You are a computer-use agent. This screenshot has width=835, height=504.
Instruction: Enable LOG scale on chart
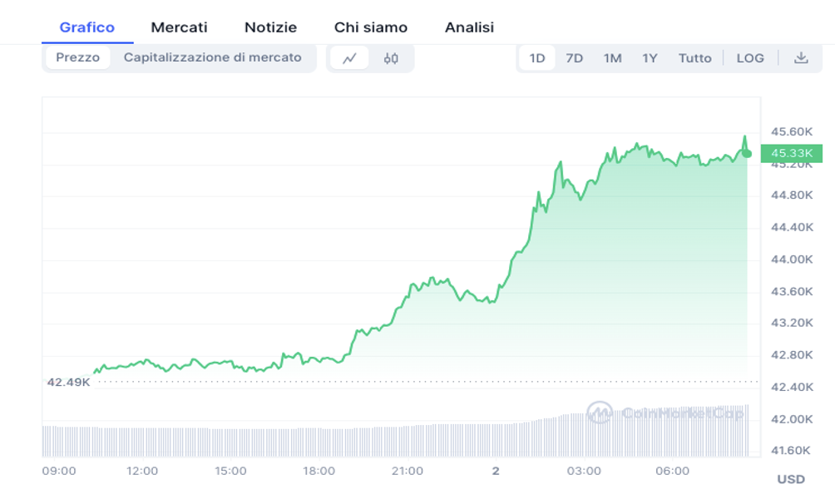pyautogui.click(x=750, y=58)
